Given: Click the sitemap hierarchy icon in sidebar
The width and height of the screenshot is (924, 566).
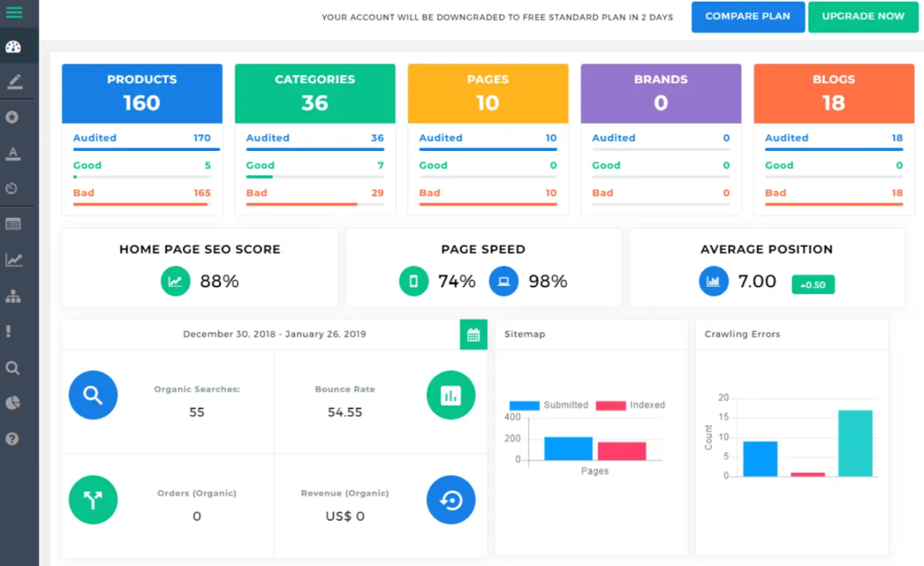Looking at the screenshot, I should [x=14, y=296].
